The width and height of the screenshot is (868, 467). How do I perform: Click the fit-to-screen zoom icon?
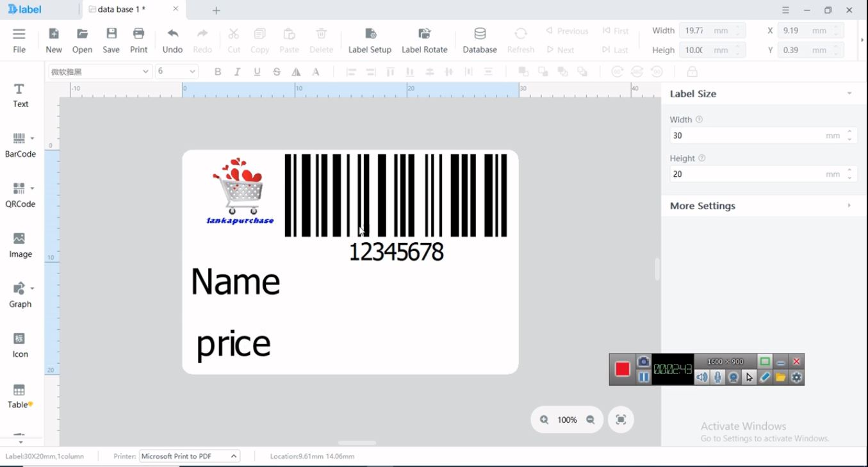click(621, 420)
